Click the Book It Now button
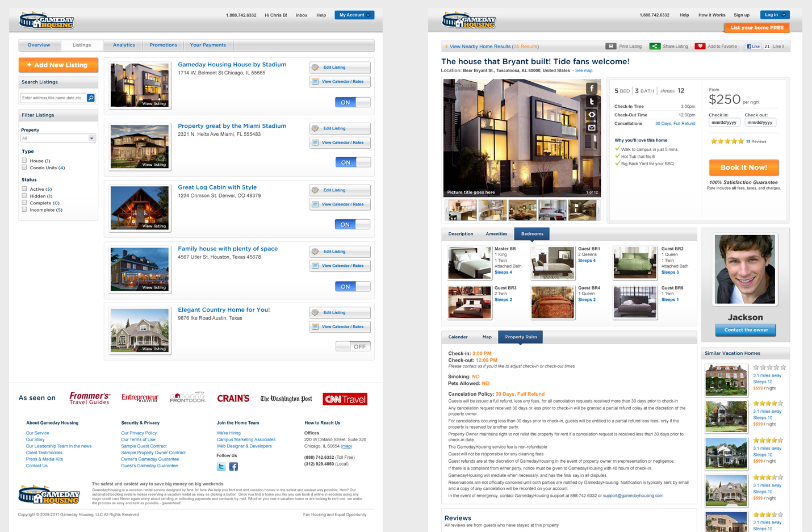Viewport: 812px width, 532px height. tap(743, 167)
